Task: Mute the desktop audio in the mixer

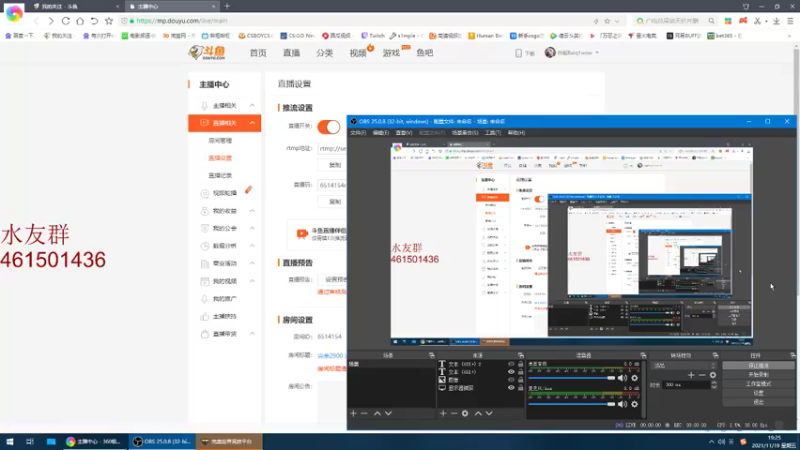Action: pos(622,378)
